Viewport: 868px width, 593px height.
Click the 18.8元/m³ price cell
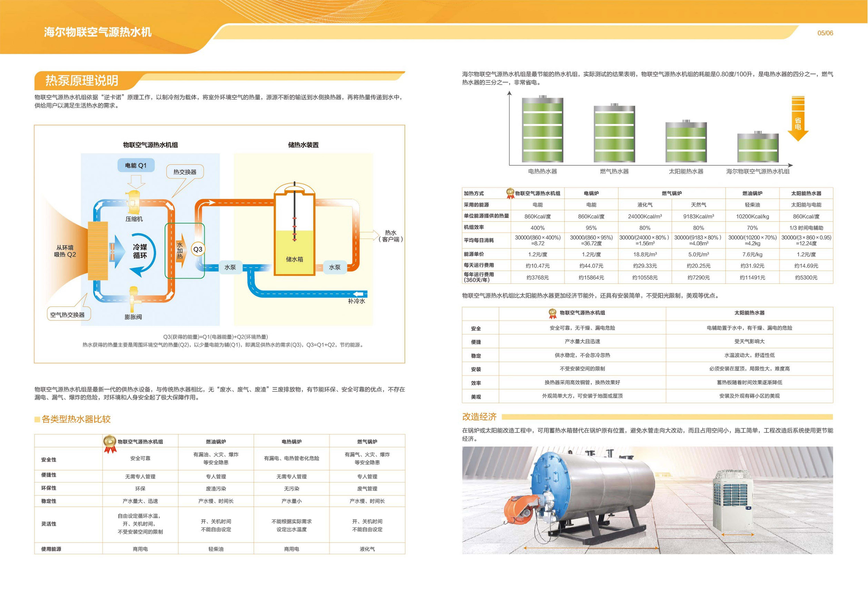645,254
